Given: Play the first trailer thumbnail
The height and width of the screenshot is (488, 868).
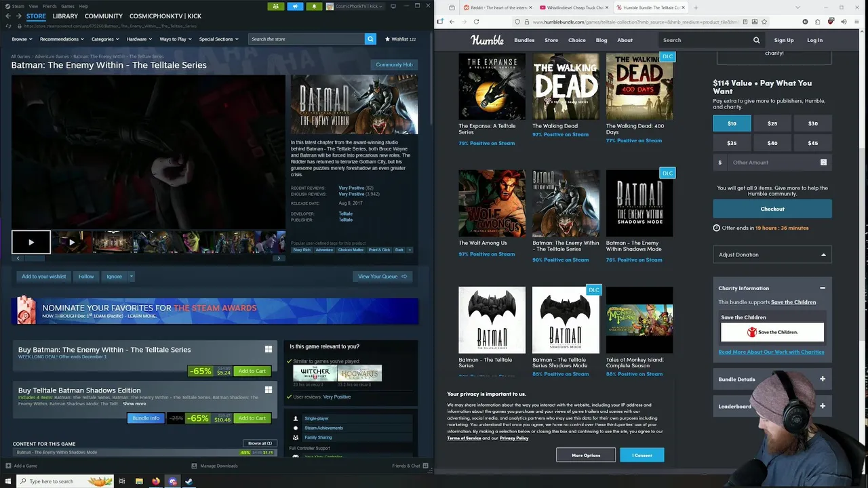Looking at the screenshot, I should [x=31, y=242].
